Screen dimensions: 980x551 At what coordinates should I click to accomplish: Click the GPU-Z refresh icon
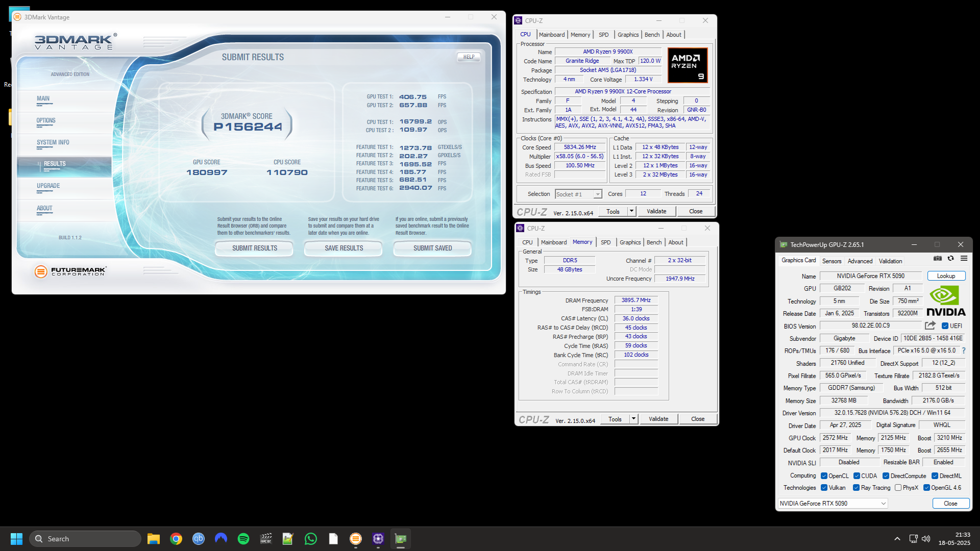coord(950,259)
